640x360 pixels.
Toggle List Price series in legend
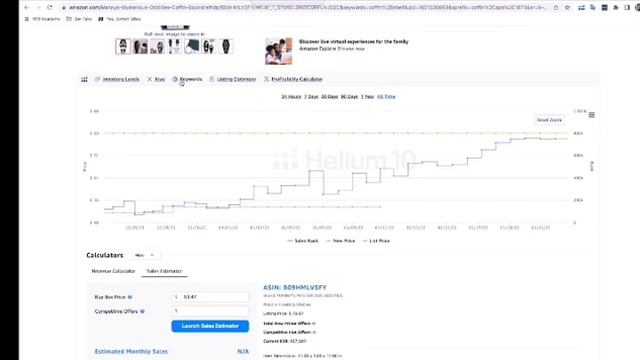click(376, 241)
